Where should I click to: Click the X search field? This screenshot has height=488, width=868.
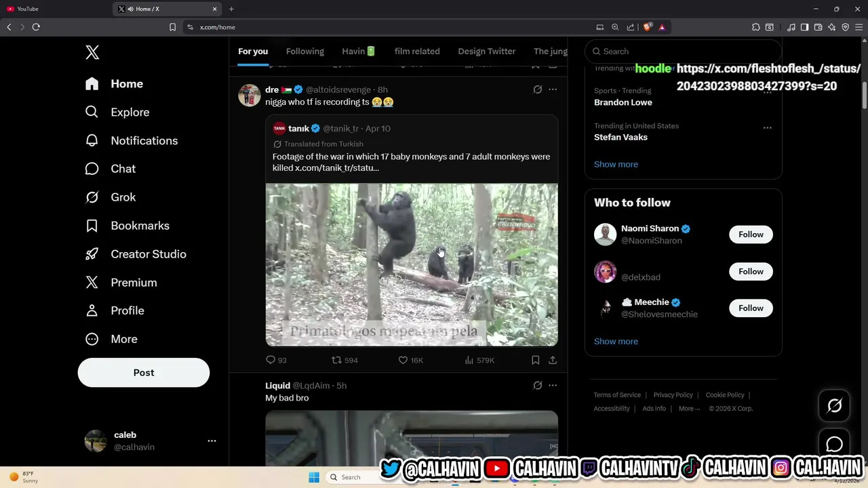684,52
